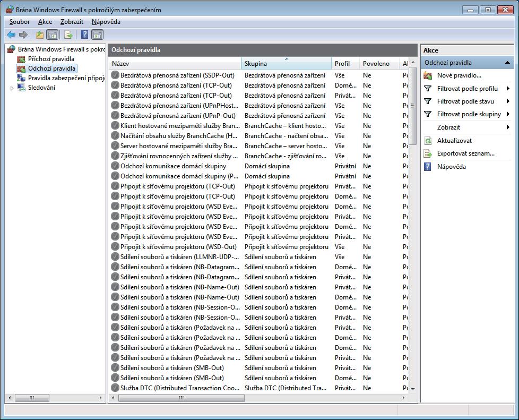Open the Nápověda menu in the menu bar
Image resolution: width=519 pixels, height=420 pixels.
[x=106, y=22]
